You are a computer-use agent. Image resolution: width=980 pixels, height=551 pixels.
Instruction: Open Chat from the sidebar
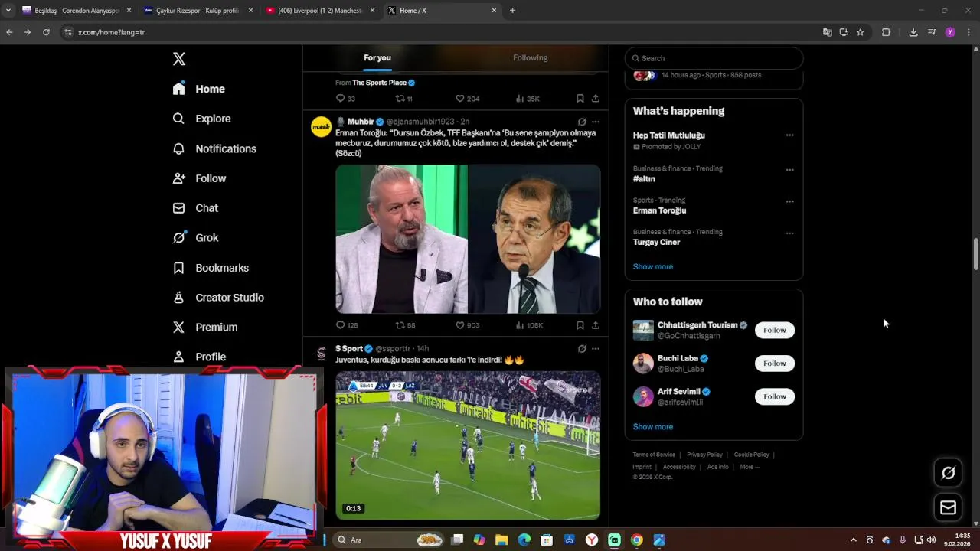click(x=196, y=208)
